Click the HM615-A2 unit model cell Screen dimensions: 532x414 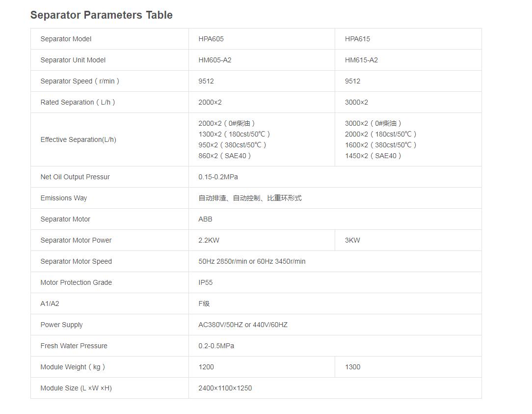tap(361, 60)
